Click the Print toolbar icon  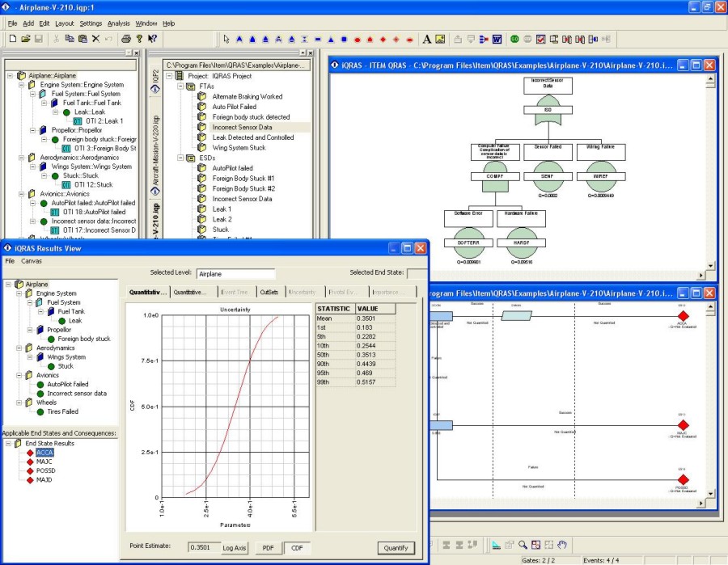coord(126,39)
